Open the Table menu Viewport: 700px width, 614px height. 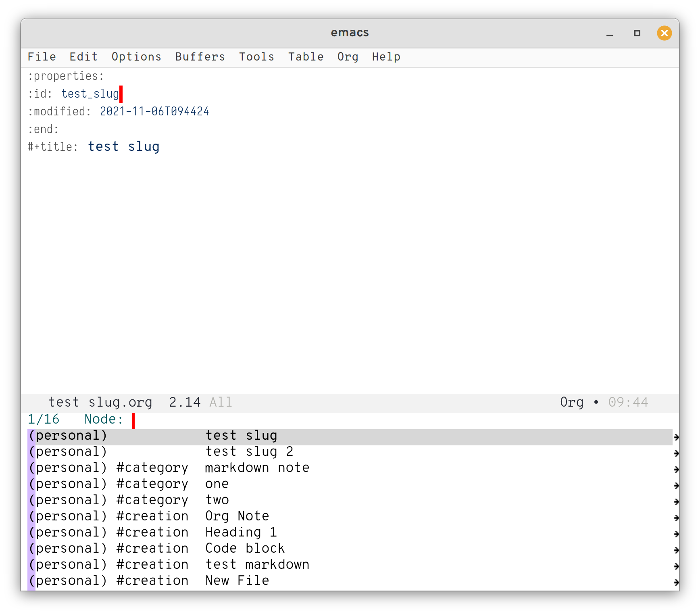[x=306, y=56]
